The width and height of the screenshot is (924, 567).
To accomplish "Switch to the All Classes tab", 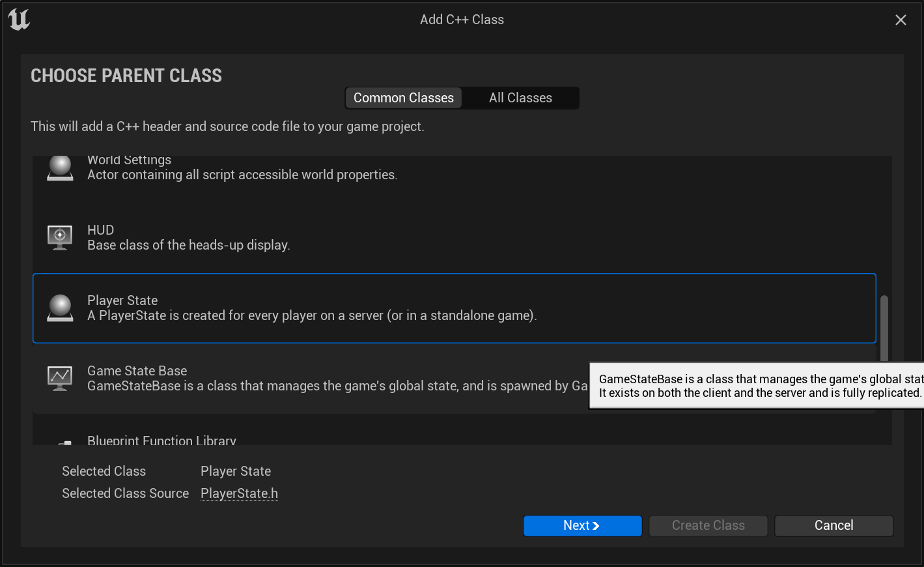I will 520,98.
